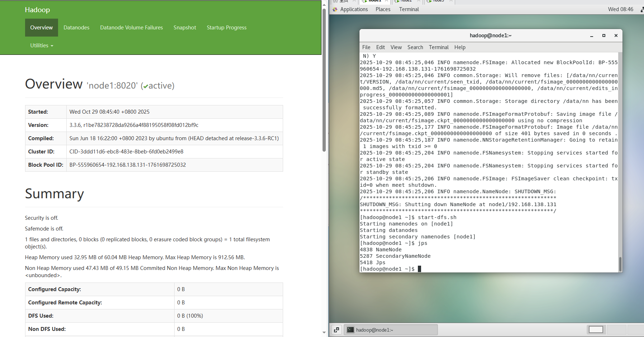Screen dimensions: 644x337
Task: Click the Heap Memory usage line
Action: [x=135, y=257]
